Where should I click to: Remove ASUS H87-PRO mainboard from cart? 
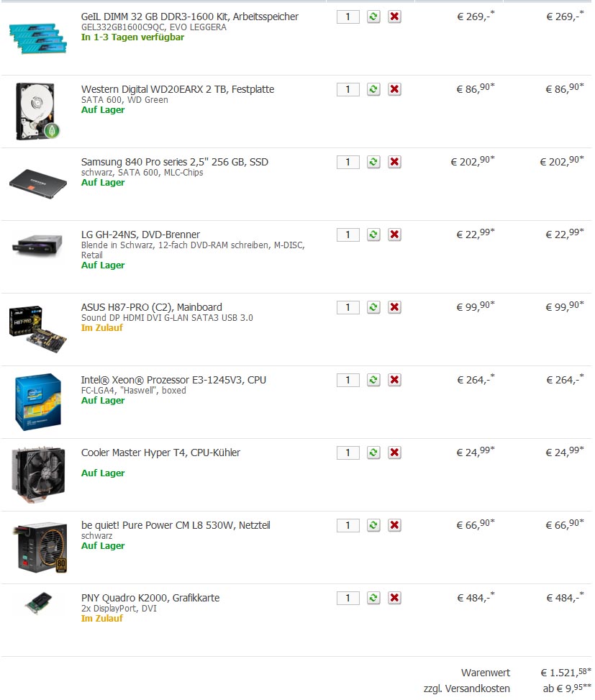[x=394, y=308]
